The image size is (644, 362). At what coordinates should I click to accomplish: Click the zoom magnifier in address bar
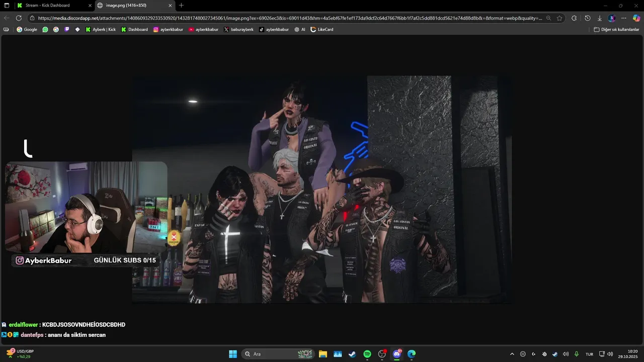[548, 18]
